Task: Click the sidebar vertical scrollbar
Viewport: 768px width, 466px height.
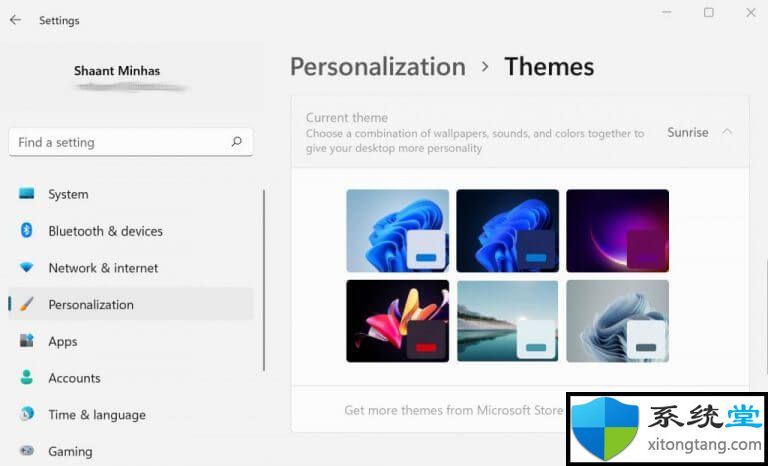Action: [264, 280]
